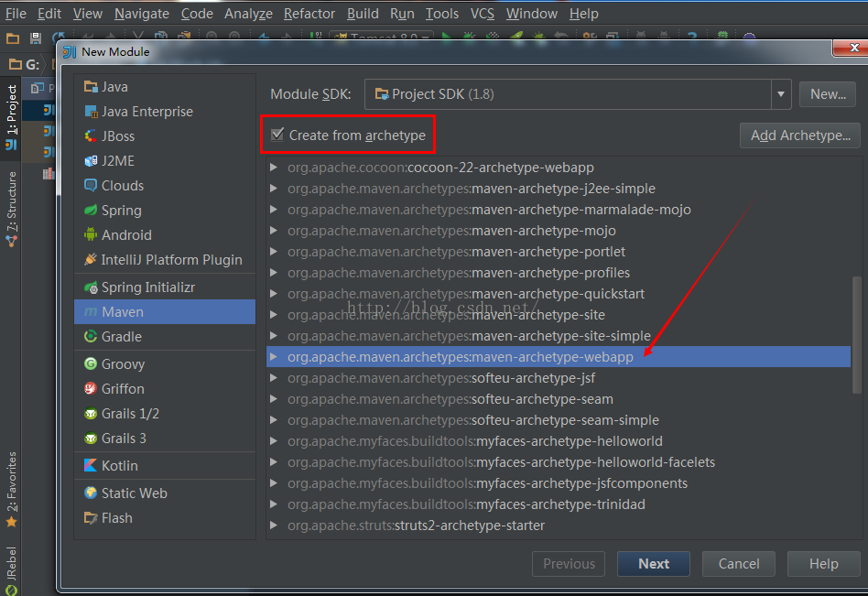Viewport: 868px width, 596px height.
Task: Click the Save All toolbar icon
Action: point(36,38)
